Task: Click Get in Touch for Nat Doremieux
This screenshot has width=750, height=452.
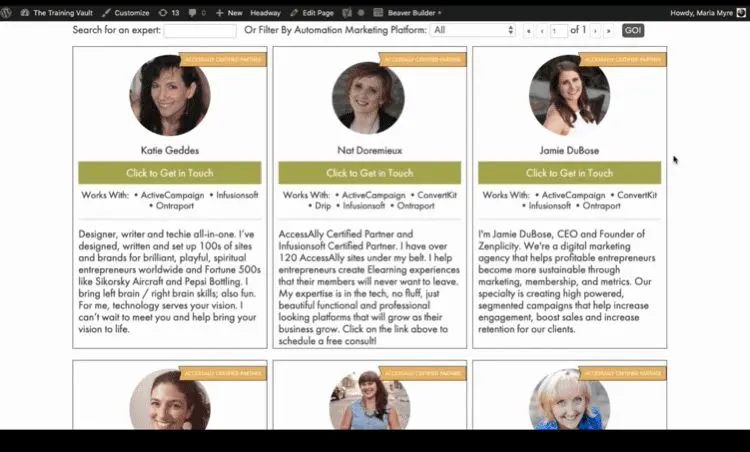Action: [370, 173]
